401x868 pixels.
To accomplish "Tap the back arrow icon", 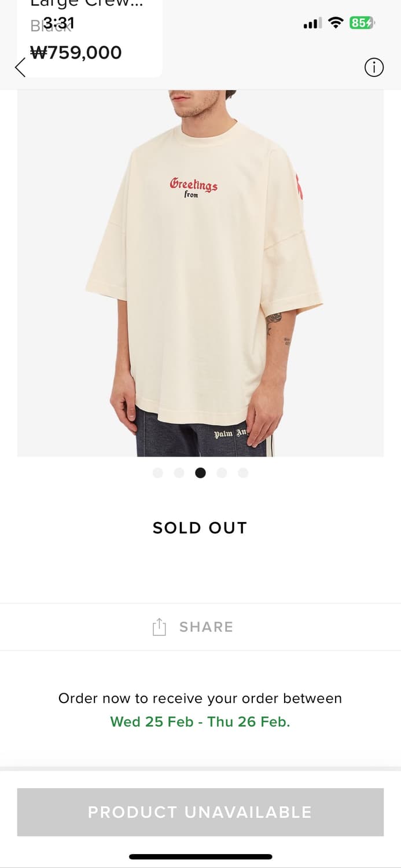I will click(x=21, y=68).
